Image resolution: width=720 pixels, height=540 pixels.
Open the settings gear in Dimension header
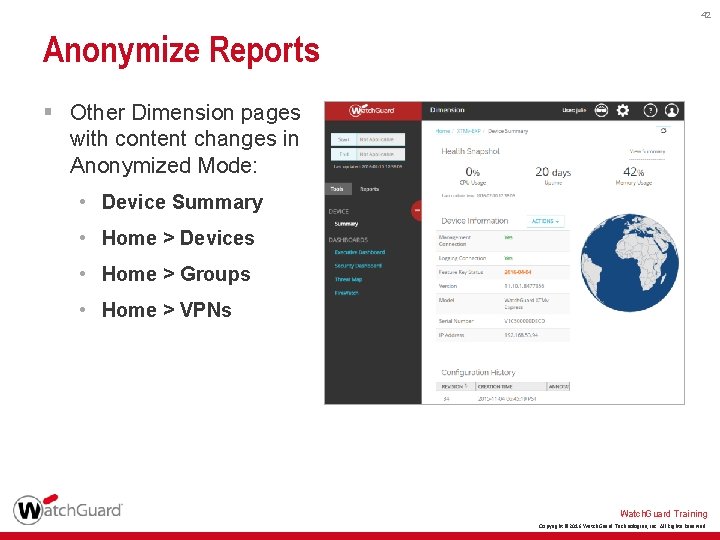click(623, 110)
